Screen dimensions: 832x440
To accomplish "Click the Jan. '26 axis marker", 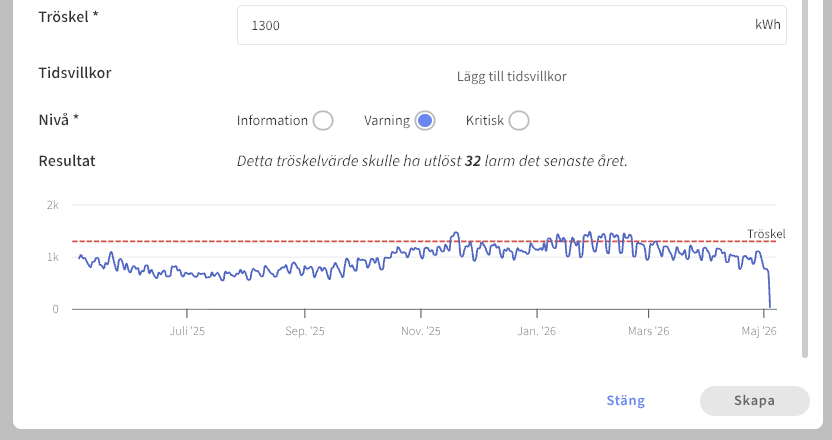I will tap(537, 331).
